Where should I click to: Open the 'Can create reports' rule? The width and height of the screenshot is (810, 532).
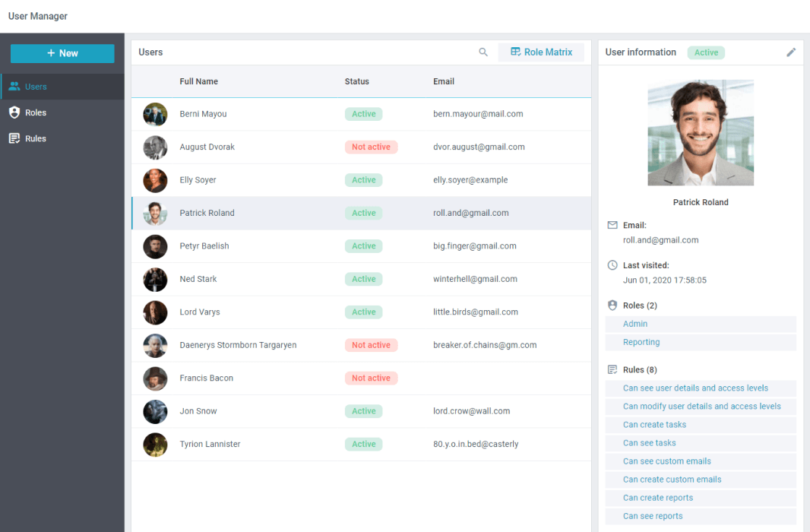701,498
